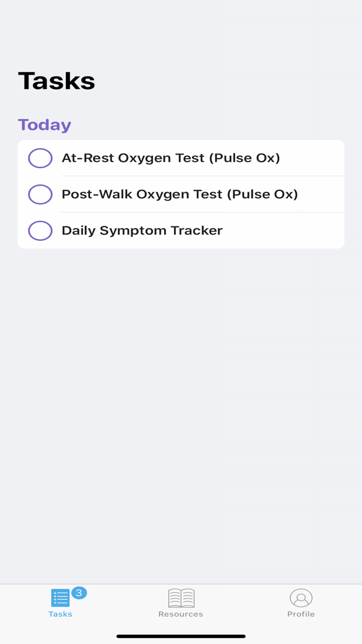
Task: Open Resources via the open-book icon
Action: pyautogui.click(x=181, y=598)
